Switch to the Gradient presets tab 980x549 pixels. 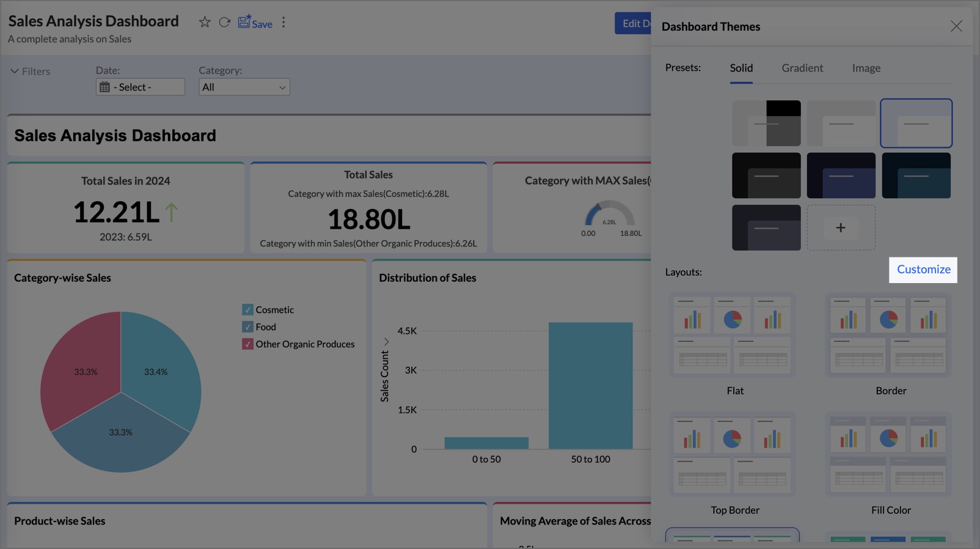[802, 68]
